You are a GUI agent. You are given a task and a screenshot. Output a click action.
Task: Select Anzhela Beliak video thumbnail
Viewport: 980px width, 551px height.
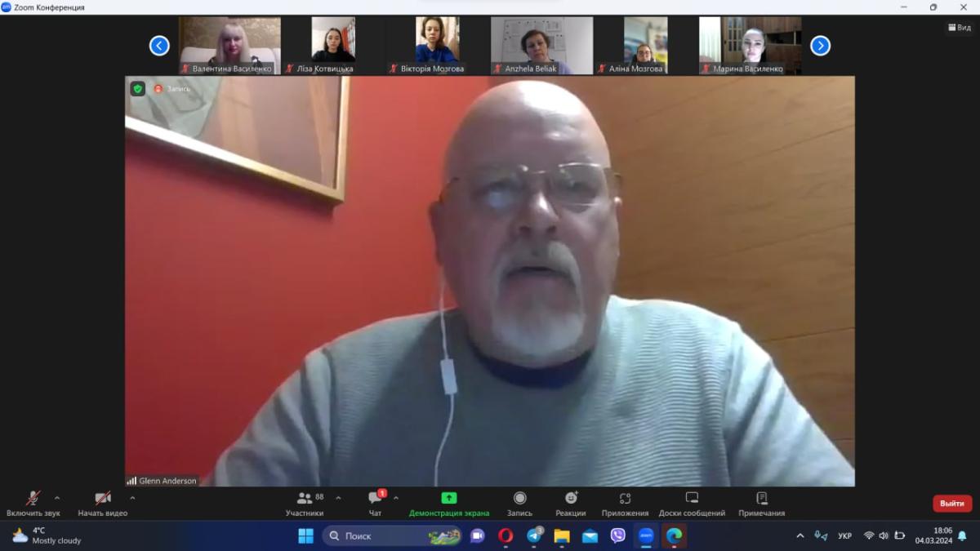click(541, 46)
